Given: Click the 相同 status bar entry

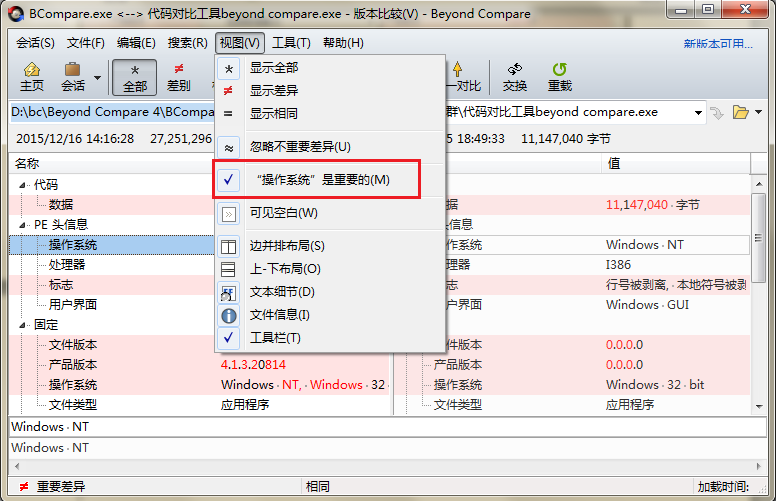Looking at the screenshot, I should [318, 487].
